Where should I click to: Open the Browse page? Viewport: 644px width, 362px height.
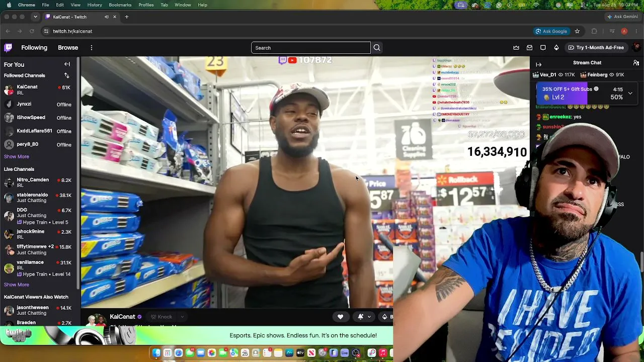coord(68,48)
